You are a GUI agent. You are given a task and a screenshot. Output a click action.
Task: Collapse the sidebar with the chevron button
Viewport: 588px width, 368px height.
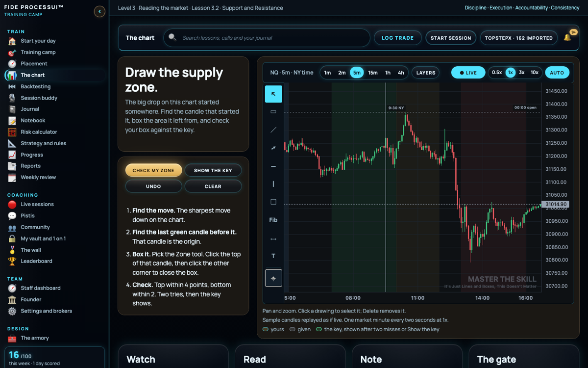(99, 11)
